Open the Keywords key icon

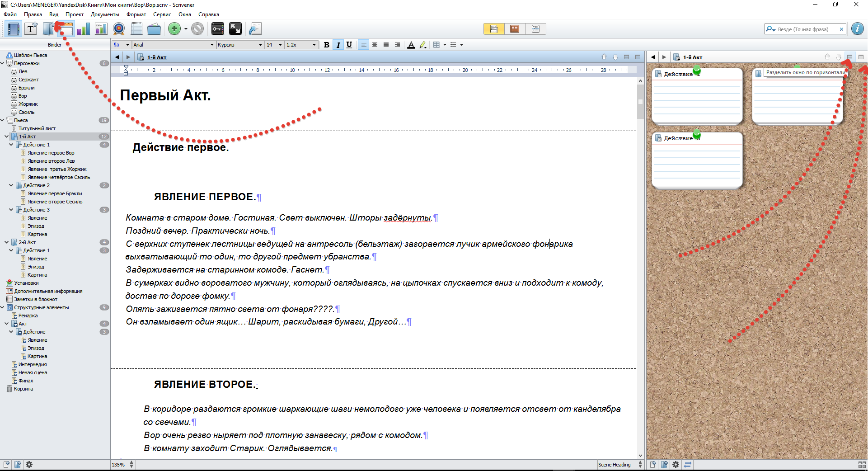(217, 29)
